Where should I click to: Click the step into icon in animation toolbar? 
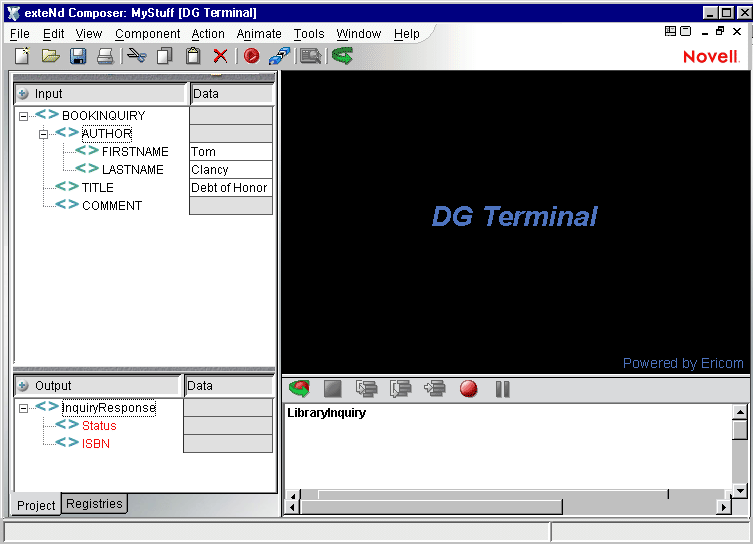[x=366, y=388]
